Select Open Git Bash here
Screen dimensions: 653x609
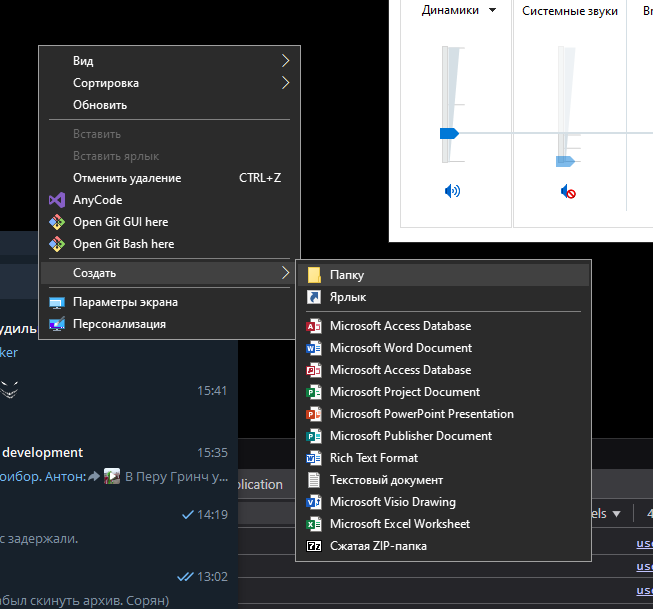point(169,244)
